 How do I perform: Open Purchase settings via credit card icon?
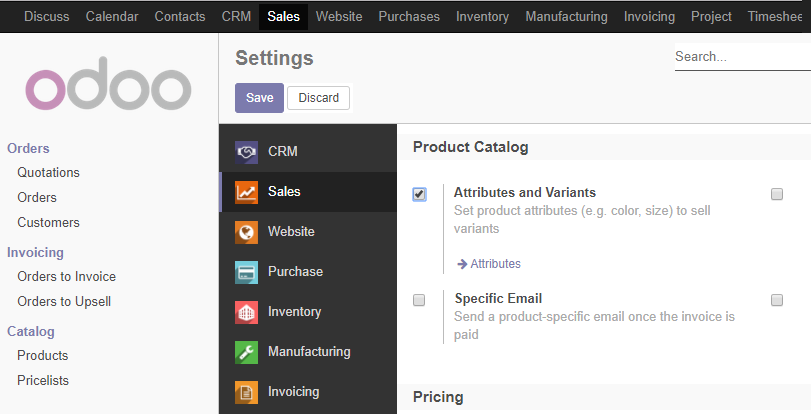tap(246, 272)
